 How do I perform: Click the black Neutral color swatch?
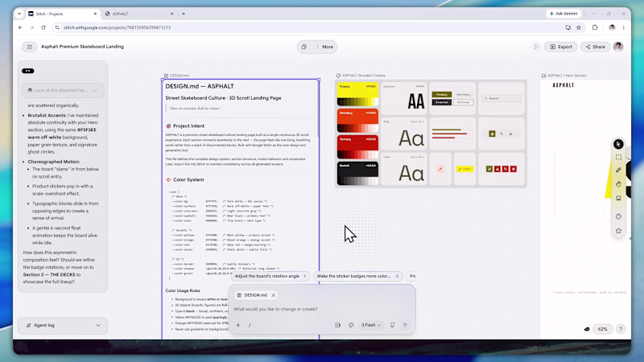tap(357, 173)
